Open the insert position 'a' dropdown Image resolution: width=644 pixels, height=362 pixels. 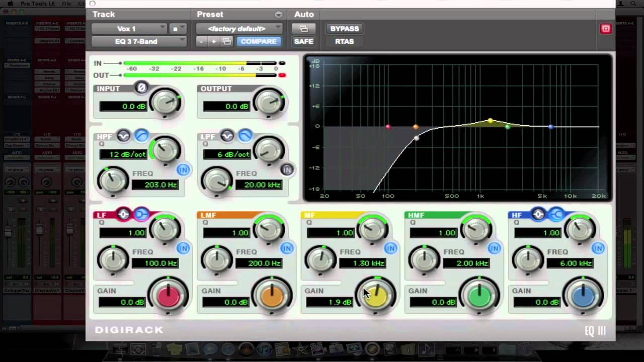pyautogui.click(x=177, y=29)
